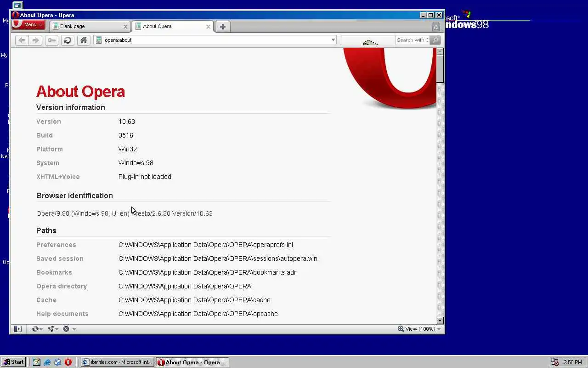Image resolution: width=588 pixels, height=368 pixels.
Task: Open a new tab with plus button
Action: [223, 26]
